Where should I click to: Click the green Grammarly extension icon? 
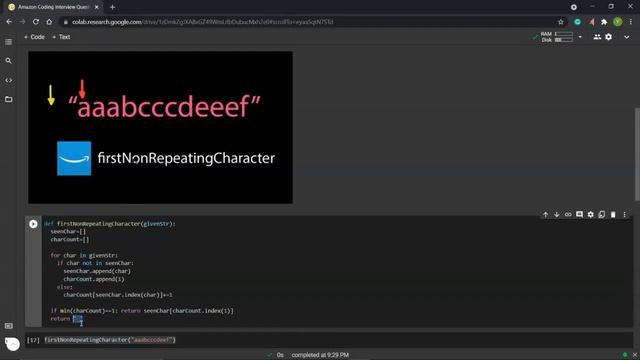[x=578, y=22]
